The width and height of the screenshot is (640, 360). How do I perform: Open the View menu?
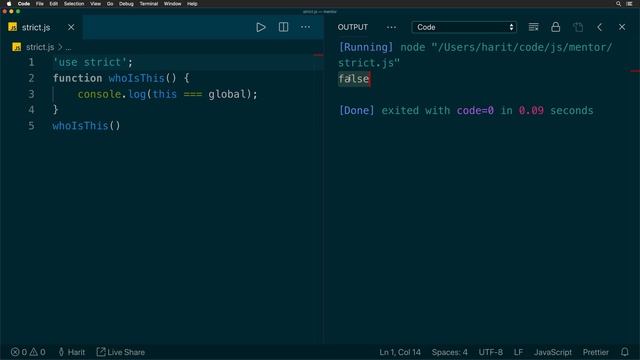[96, 4]
